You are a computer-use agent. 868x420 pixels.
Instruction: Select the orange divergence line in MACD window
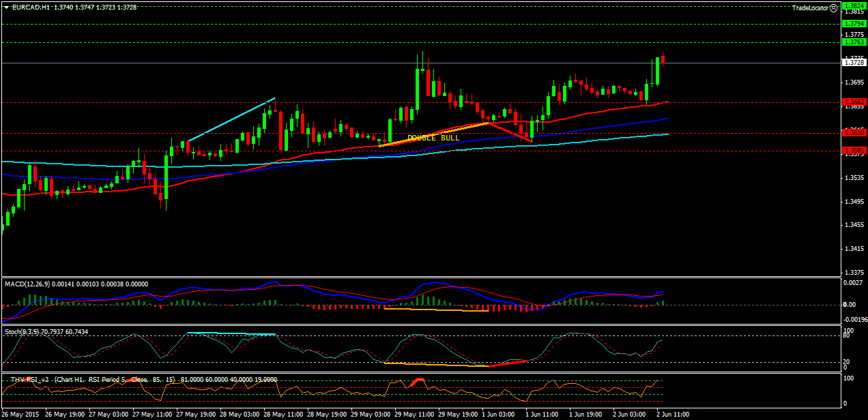pos(437,310)
